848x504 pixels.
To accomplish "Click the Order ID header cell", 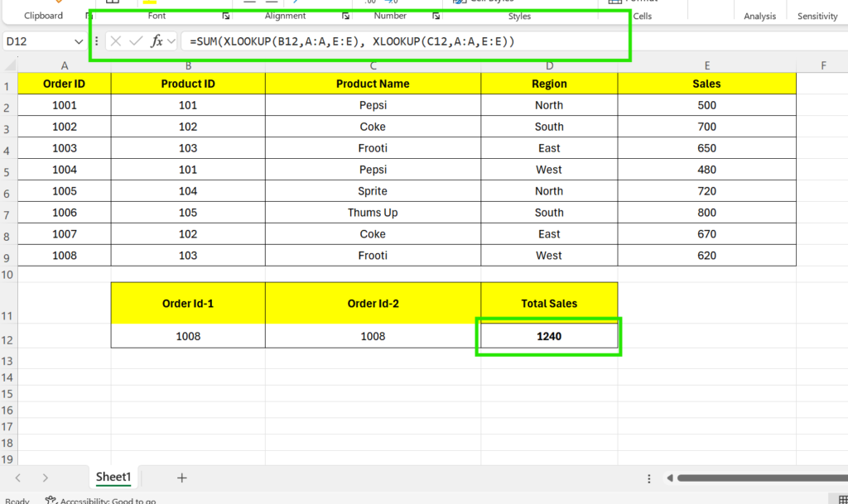I will click(65, 84).
